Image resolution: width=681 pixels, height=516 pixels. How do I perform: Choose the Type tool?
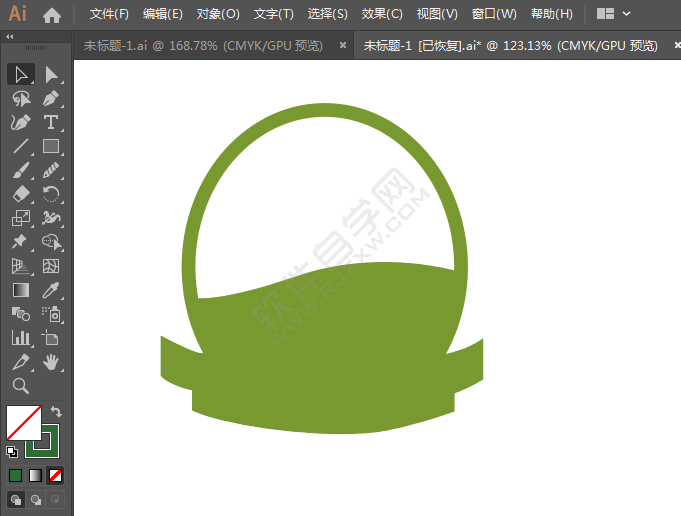[51, 122]
